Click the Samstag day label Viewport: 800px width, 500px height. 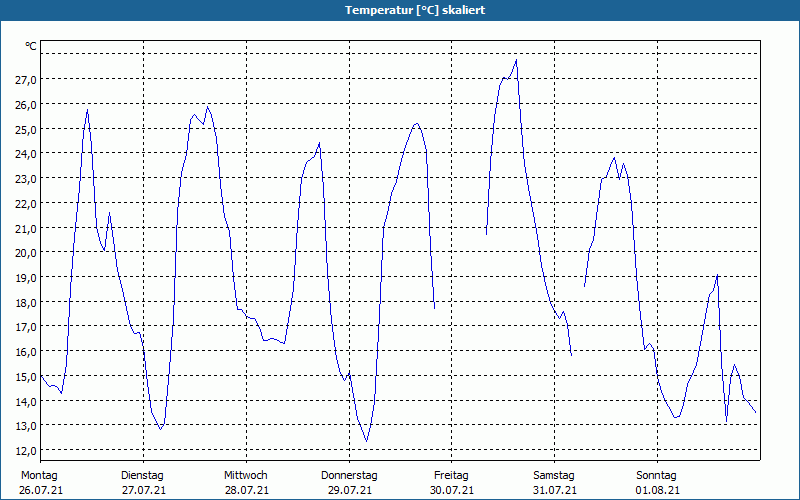(x=554, y=476)
